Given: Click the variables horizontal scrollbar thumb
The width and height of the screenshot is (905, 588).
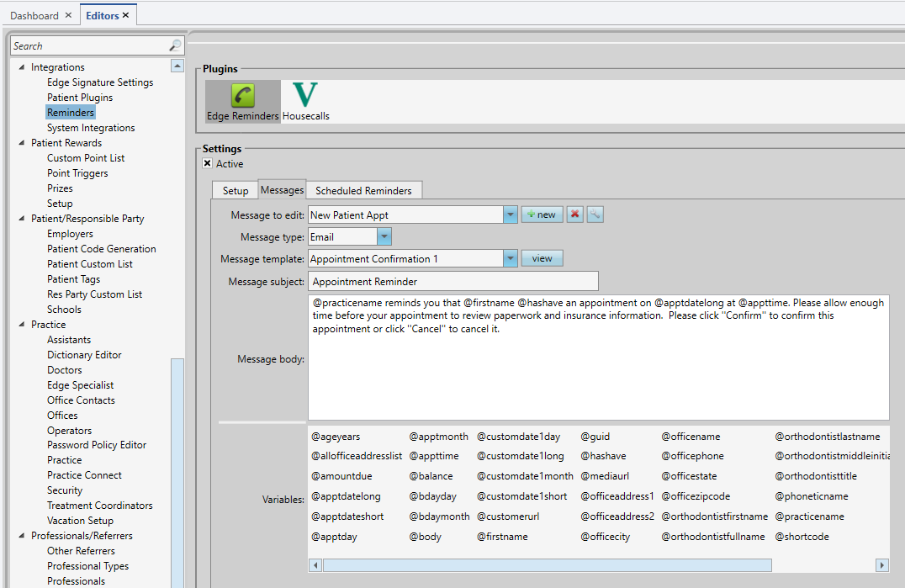Looking at the screenshot, I should [x=548, y=565].
